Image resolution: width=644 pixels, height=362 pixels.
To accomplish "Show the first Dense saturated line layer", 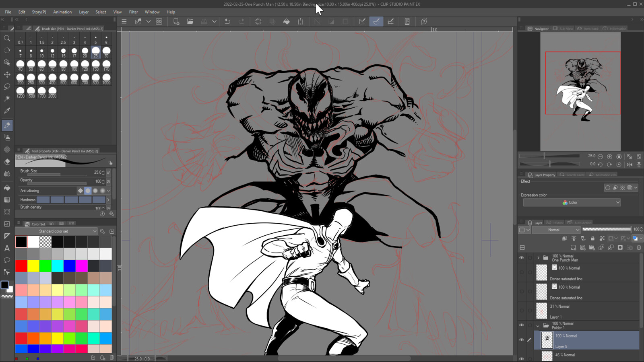I will click(x=522, y=272).
